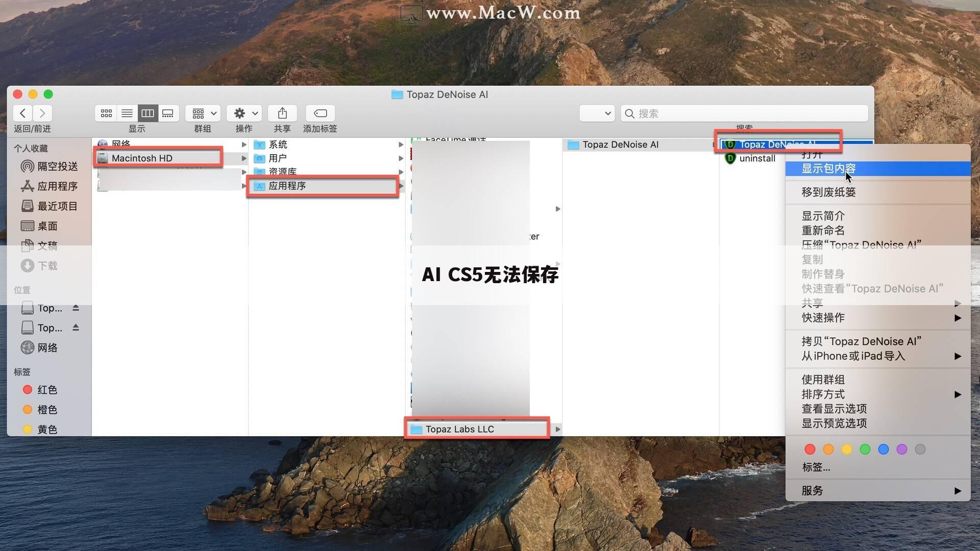Click the Share toolbar button
Viewport: 980px width, 551px height.
point(282,113)
